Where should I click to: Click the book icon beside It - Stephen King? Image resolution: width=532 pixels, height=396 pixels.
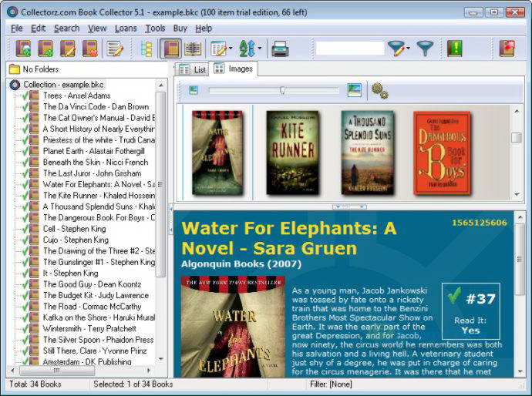click(x=34, y=273)
